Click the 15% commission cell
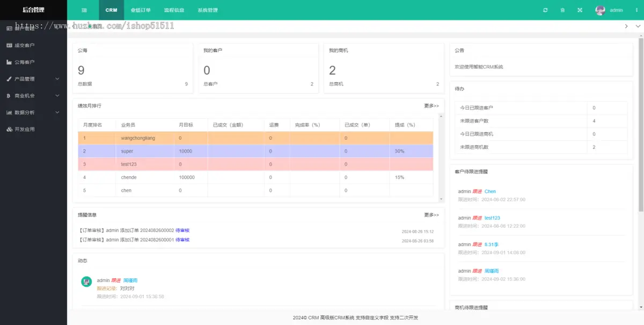This screenshot has height=325, width=644. tap(411, 177)
